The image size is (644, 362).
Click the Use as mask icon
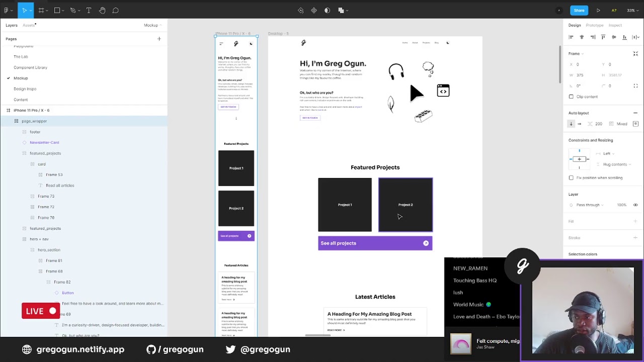(x=327, y=10)
